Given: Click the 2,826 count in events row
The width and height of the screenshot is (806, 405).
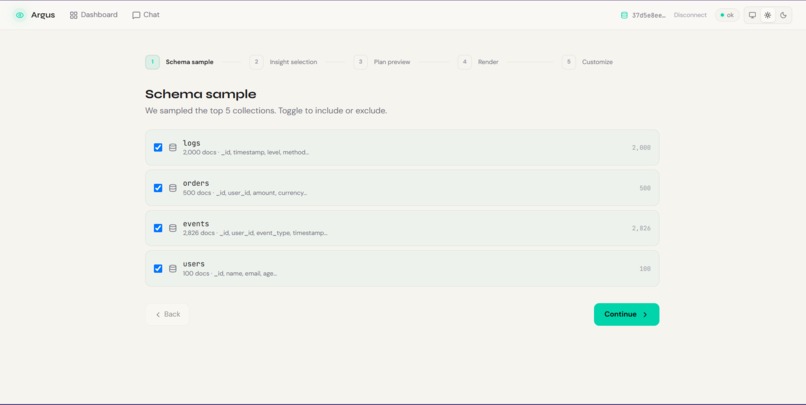Looking at the screenshot, I should (x=641, y=228).
